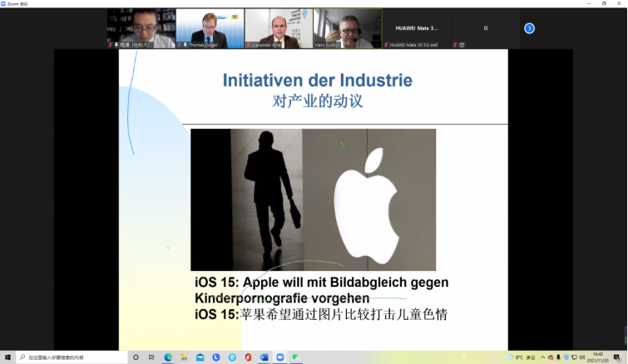Select the HUAWEI Mate 3... participant tile

click(x=417, y=28)
